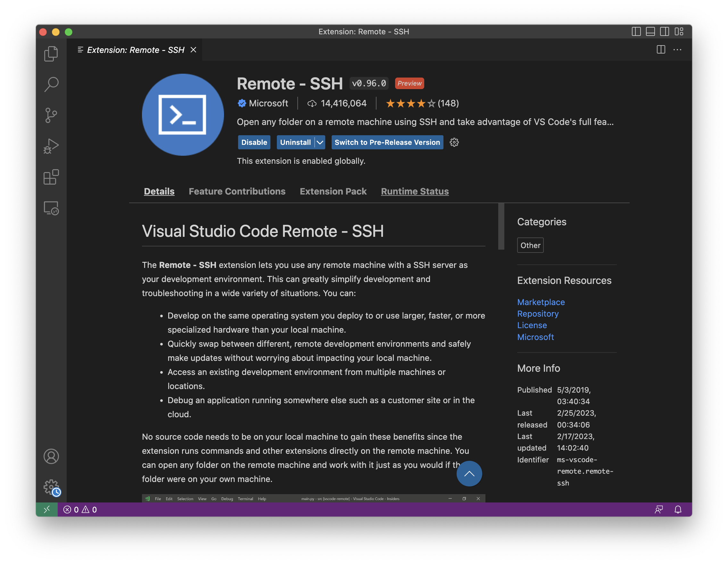
Task: Click the green remote window indicator
Action: (x=47, y=509)
